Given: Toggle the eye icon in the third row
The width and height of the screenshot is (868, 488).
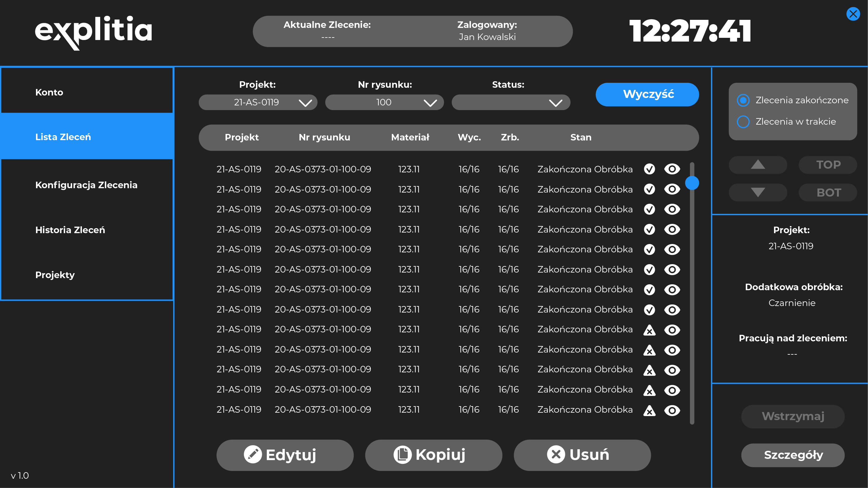Looking at the screenshot, I should [x=672, y=209].
